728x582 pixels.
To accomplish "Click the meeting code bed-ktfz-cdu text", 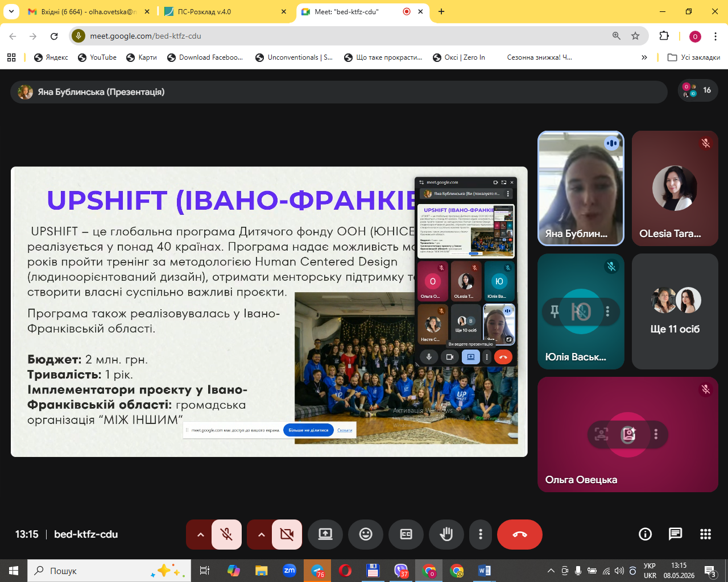I will [x=86, y=534].
